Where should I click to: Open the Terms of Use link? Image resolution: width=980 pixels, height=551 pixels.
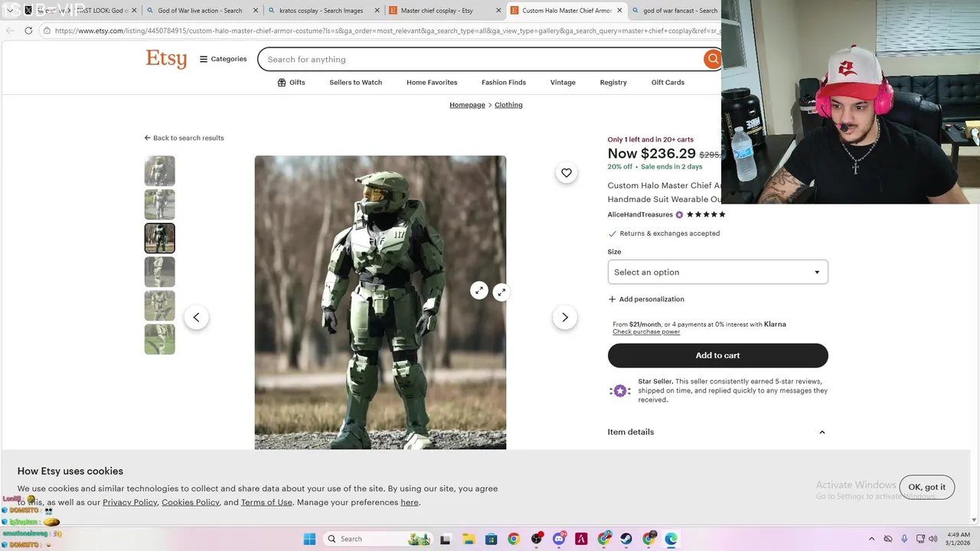(x=266, y=502)
